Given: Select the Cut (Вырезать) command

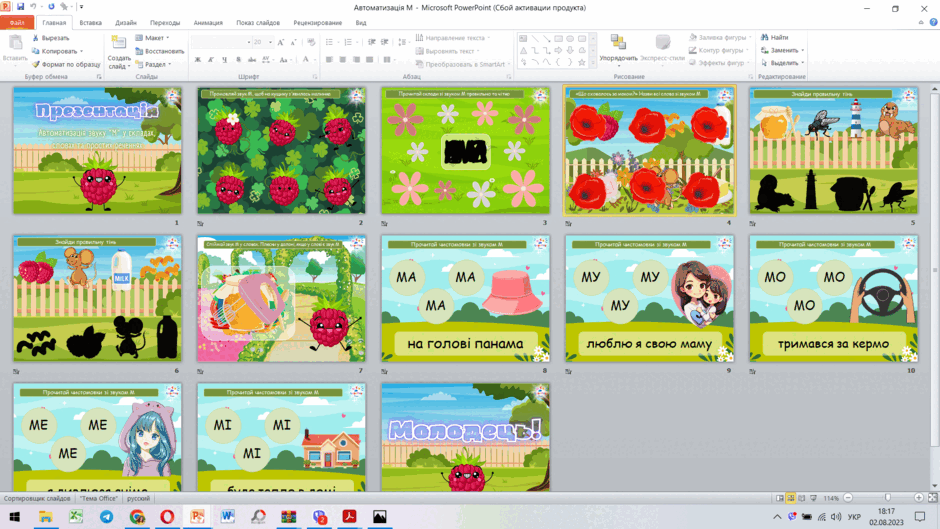Looking at the screenshot, I should click(x=50, y=38).
